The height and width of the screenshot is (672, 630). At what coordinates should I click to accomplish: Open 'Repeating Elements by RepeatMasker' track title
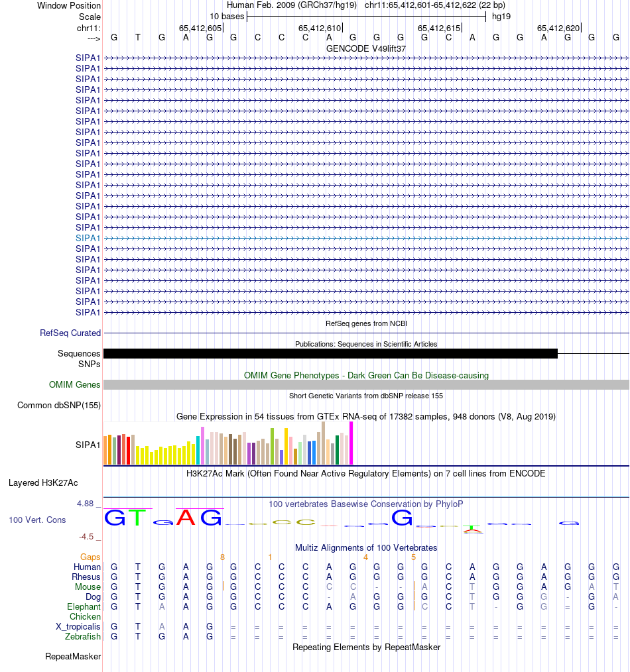click(366, 647)
